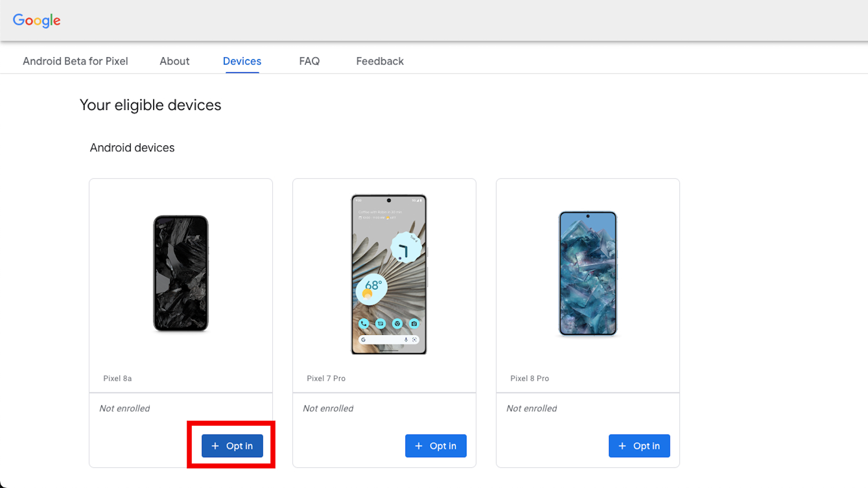Click the Google logo
The width and height of the screenshot is (868, 488).
click(37, 20)
